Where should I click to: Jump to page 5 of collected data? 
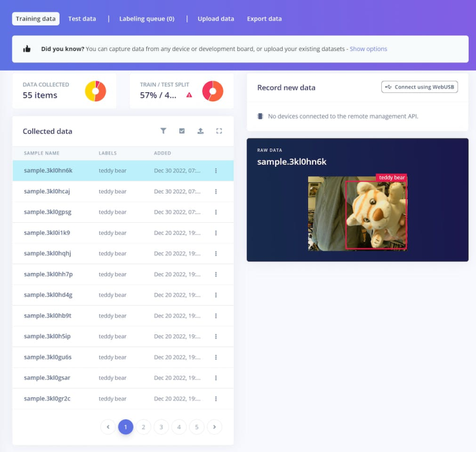click(197, 427)
